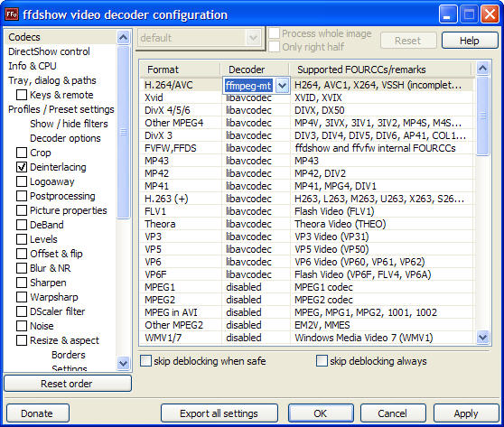Click the scroll up arrow of left sidebar list
Screen dimensions: 504x427
(x=123, y=37)
